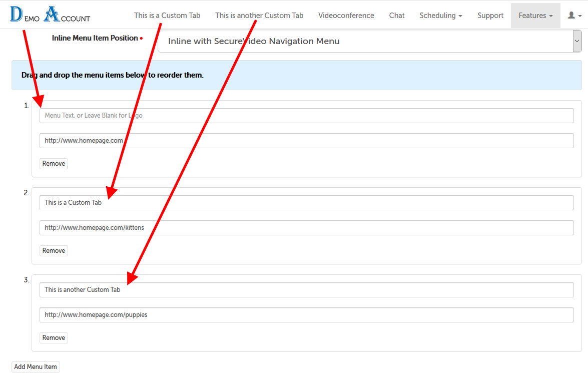
Task: Click Add Menu Item button
Action: (x=35, y=366)
